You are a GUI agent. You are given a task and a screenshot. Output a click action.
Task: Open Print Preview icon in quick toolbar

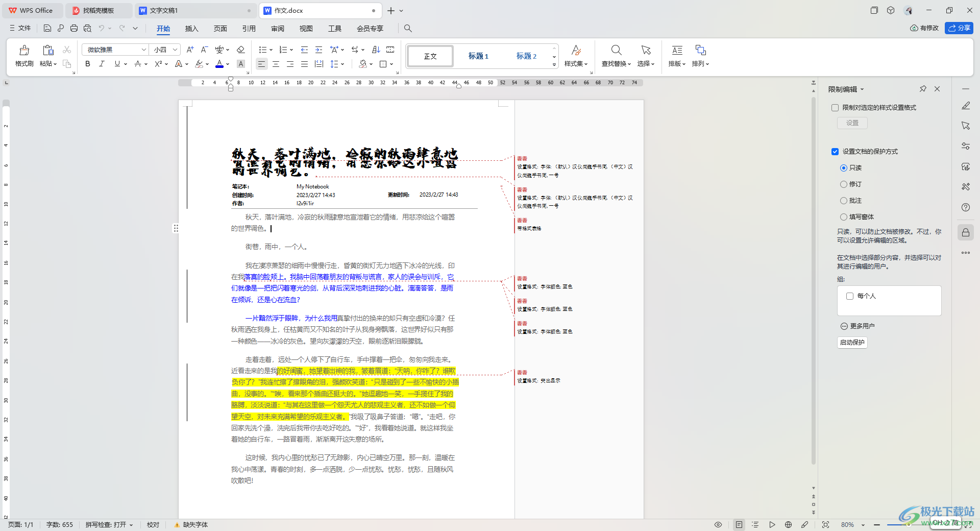coord(87,28)
